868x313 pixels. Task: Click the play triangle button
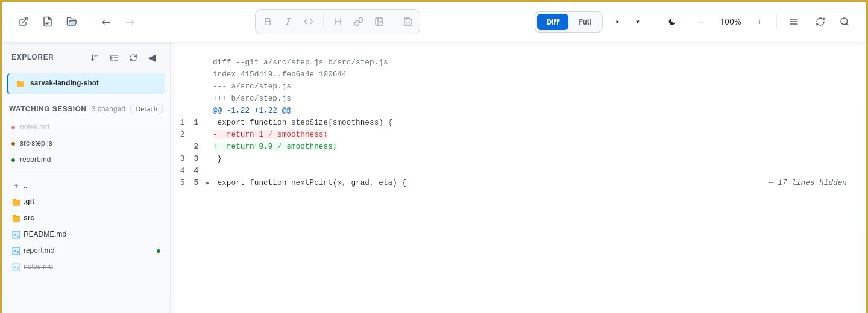tap(618, 22)
